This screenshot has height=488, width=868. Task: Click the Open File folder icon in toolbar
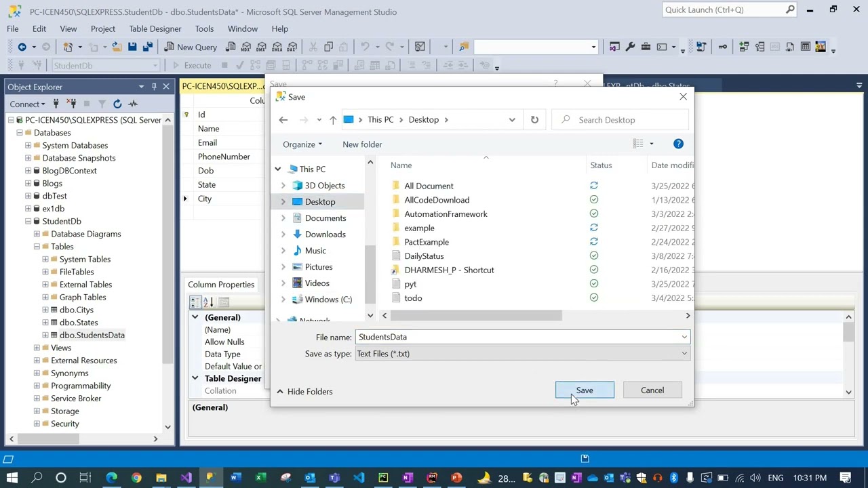point(117,47)
